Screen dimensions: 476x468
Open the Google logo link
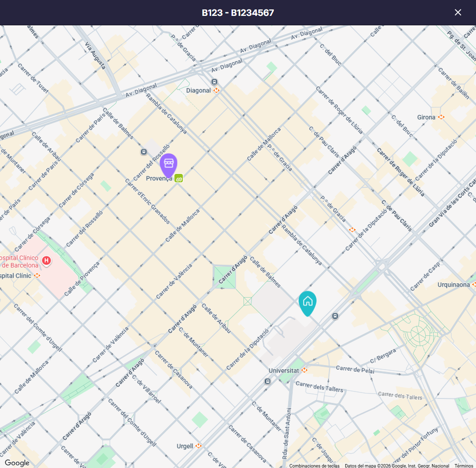click(x=17, y=463)
